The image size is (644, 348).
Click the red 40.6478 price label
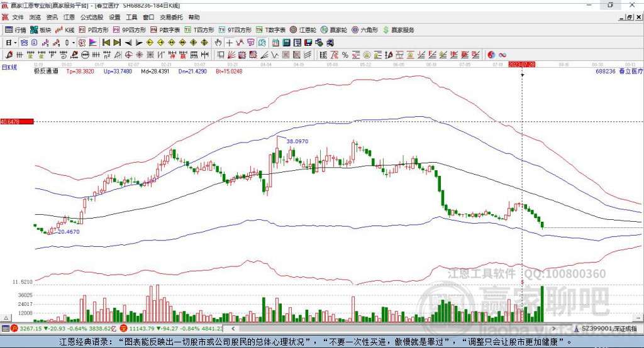(17, 121)
